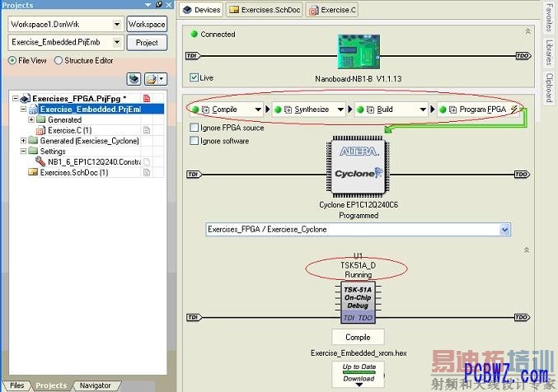Click the TSK51A_D device label
The height and width of the screenshot is (392, 558).
358,265
